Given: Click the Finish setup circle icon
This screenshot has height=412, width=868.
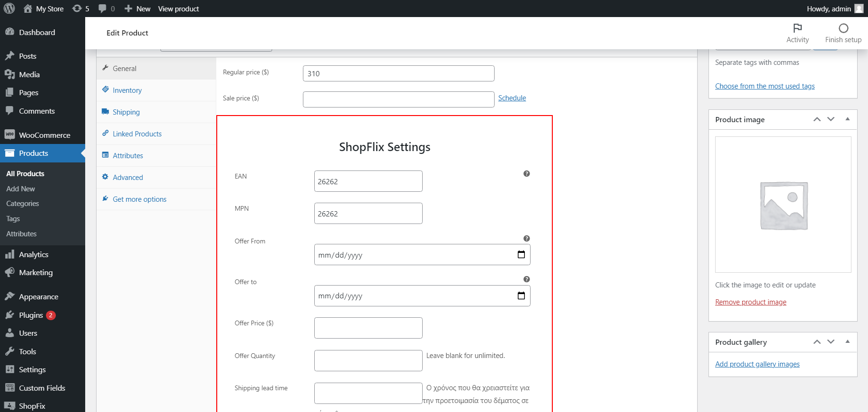Looking at the screenshot, I should [843, 28].
